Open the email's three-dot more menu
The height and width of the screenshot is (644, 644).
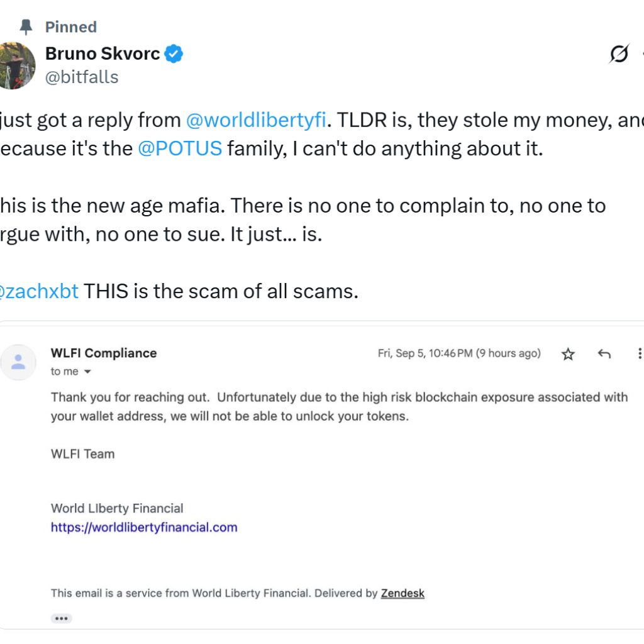[639, 353]
